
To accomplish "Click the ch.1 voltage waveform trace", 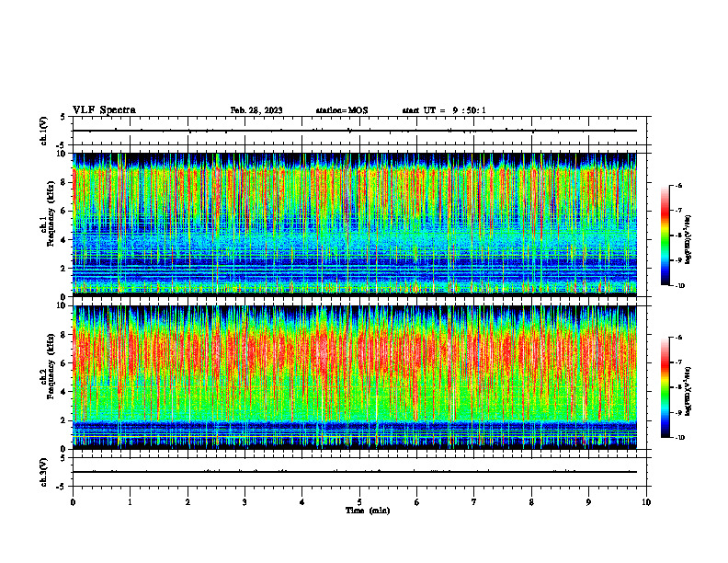I will pyautogui.click(x=354, y=131).
